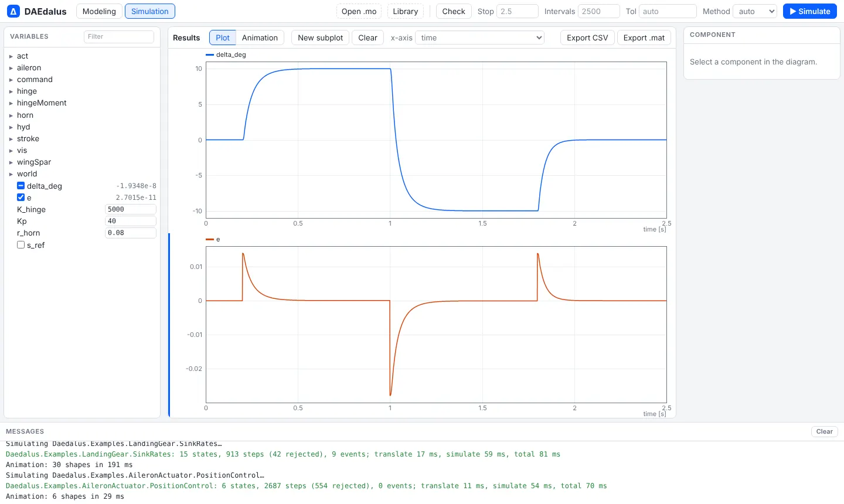844x504 pixels.
Task: Expand the wingSpar tree node
Action: point(11,162)
